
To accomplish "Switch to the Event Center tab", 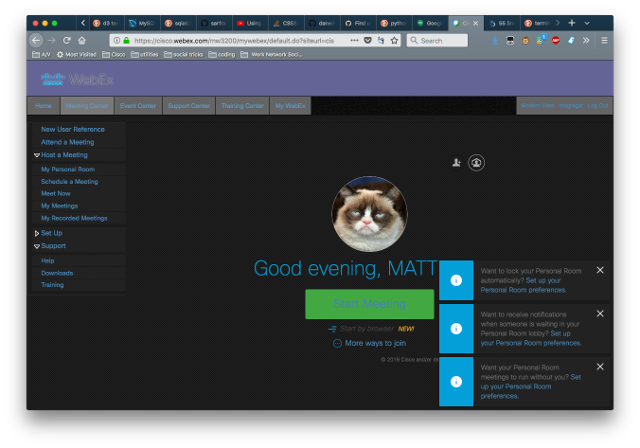I will coord(138,106).
